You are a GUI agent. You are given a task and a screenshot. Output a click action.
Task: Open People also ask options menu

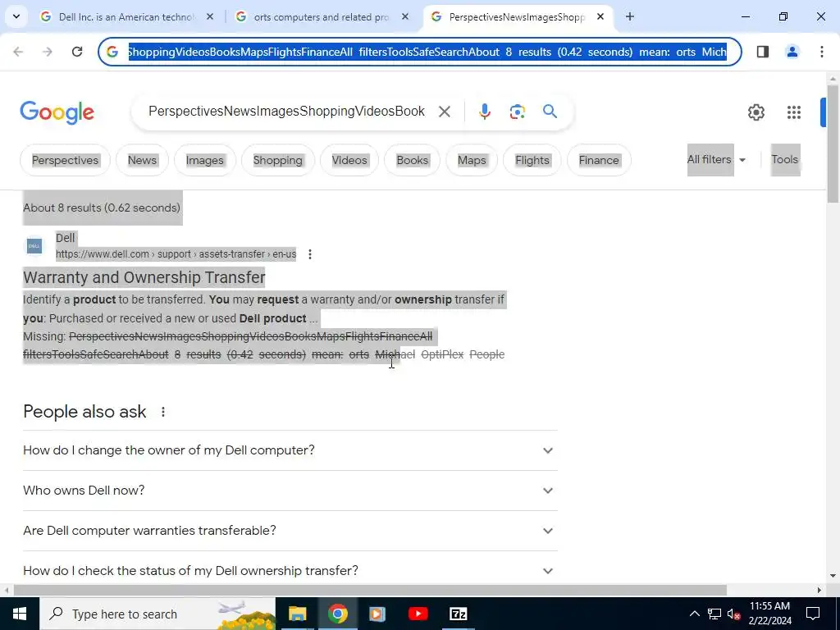point(163,412)
